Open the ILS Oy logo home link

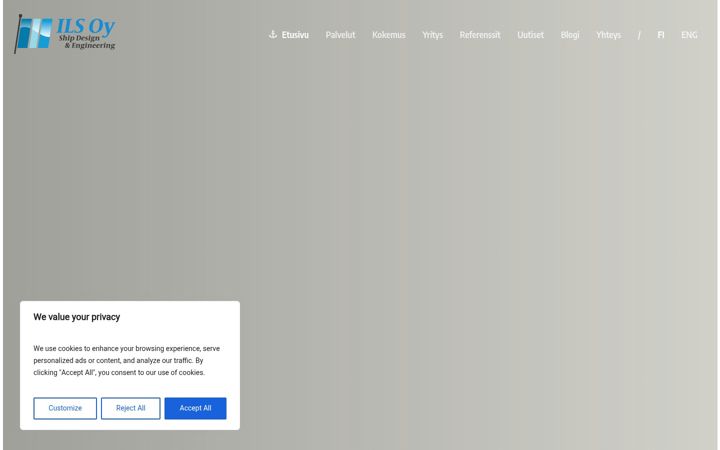point(65,33)
